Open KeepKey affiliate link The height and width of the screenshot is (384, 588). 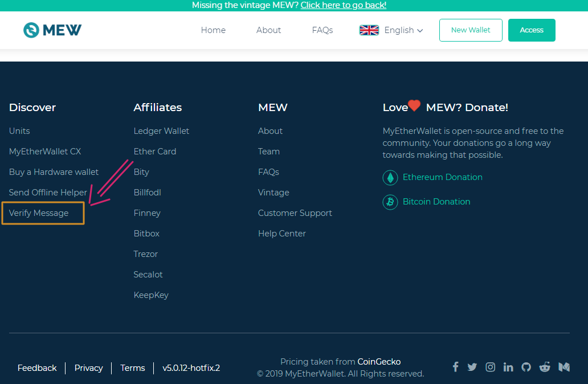151,295
